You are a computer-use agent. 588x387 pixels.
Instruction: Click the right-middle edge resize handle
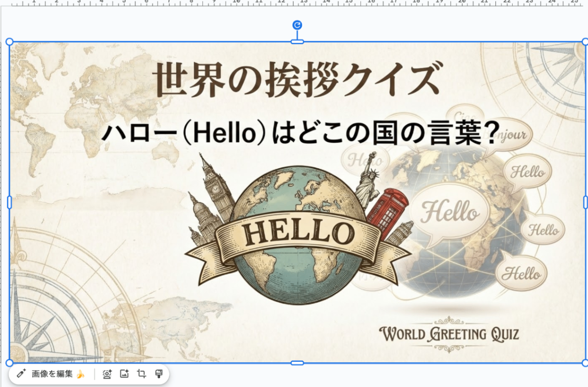click(x=585, y=202)
